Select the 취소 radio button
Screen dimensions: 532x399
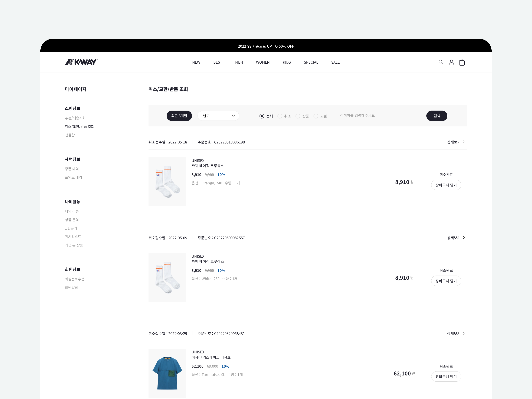coord(280,116)
